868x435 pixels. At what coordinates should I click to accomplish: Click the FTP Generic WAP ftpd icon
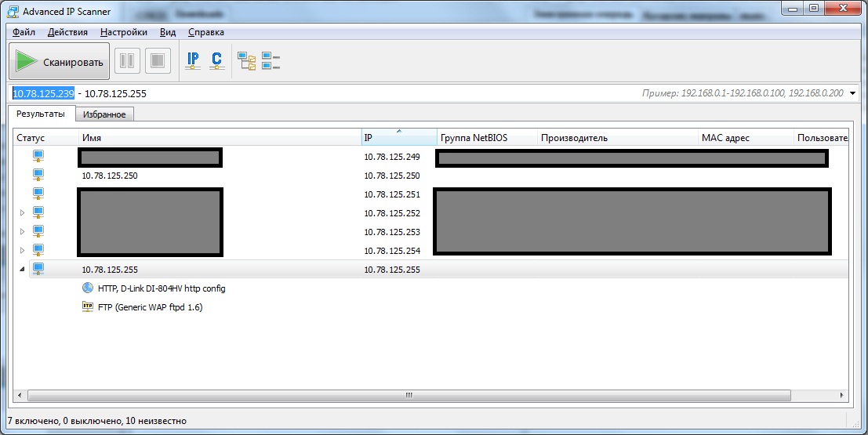tap(87, 307)
